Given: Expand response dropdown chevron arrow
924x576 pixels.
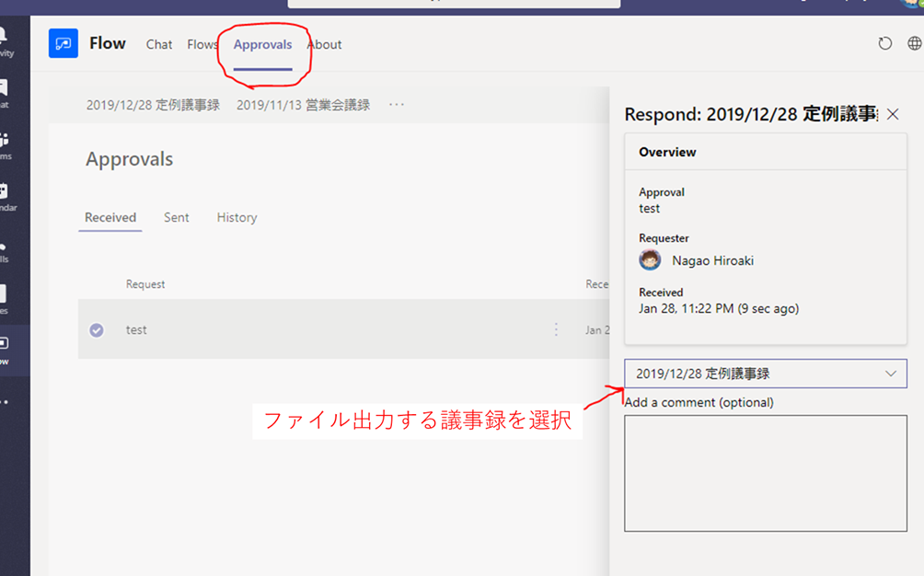Looking at the screenshot, I should click(891, 374).
